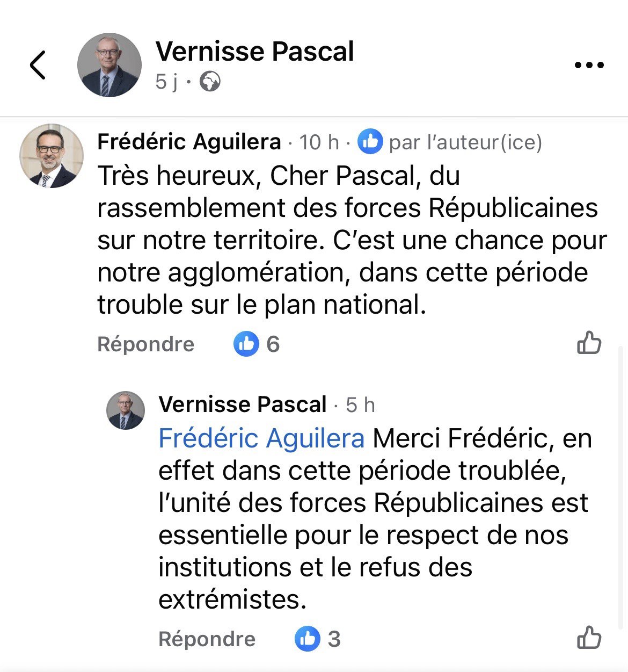Image resolution: width=628 pixels, height=672 pixels.
Task: Tap Vernisse Pascal's small reply avatar
Action: [x=126, y=410]
